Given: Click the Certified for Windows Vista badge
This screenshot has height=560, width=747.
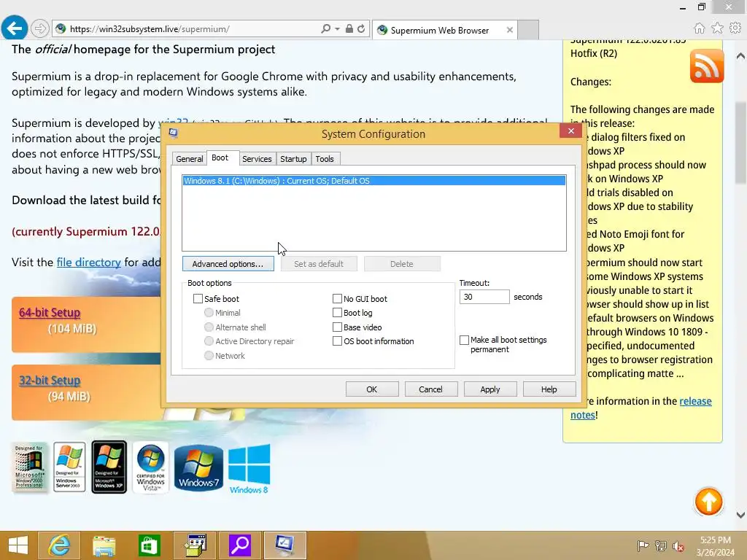Looking at the screenshot, I should tap(150, 467).
